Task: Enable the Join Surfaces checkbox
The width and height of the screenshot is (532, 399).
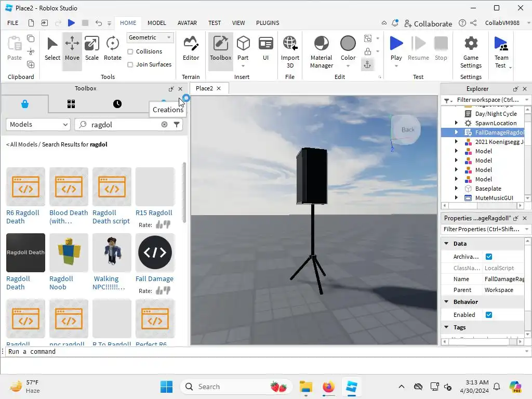Action: 130,64
